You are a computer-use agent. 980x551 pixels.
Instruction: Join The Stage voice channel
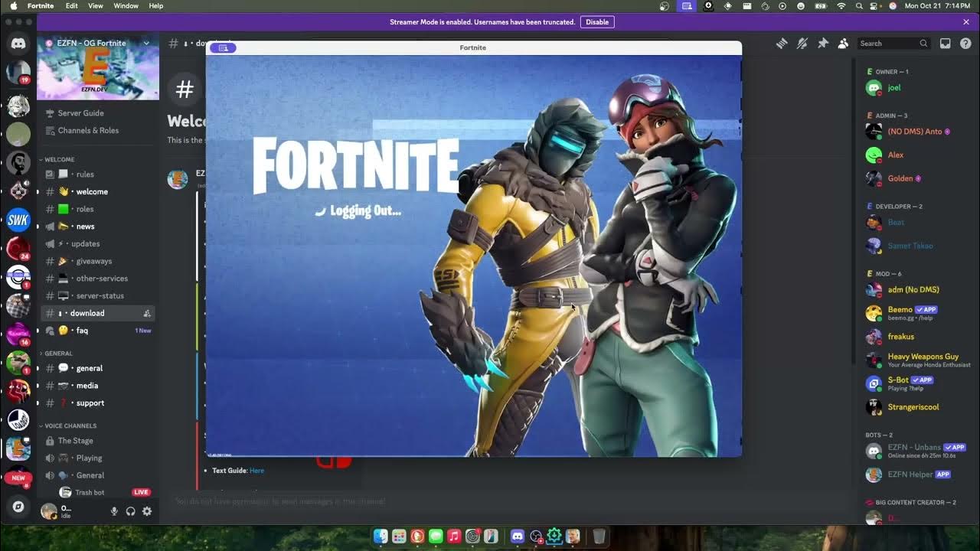coord(98,441)
